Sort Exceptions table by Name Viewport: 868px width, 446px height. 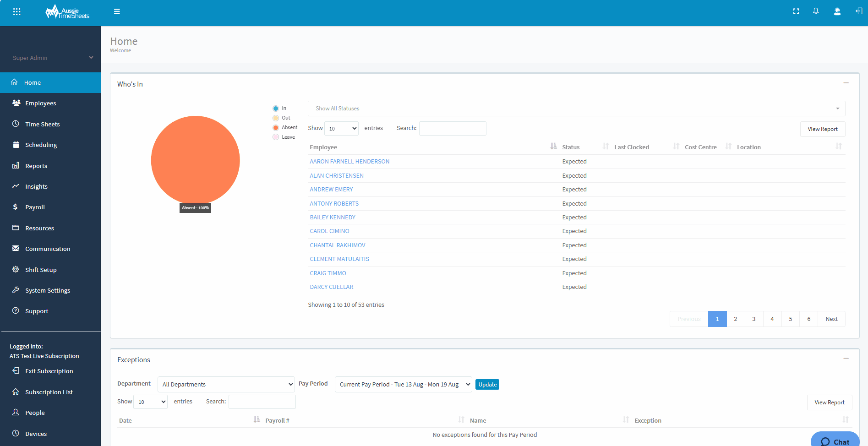point(549,420)
